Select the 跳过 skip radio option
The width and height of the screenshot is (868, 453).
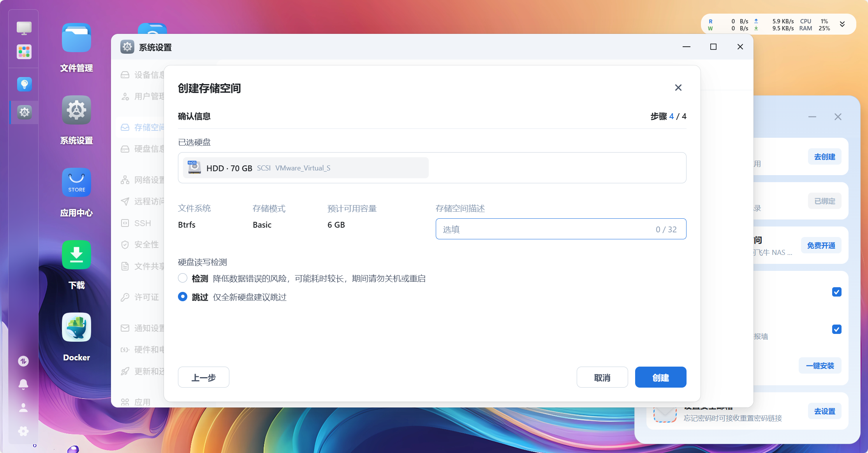click(183, 297)
